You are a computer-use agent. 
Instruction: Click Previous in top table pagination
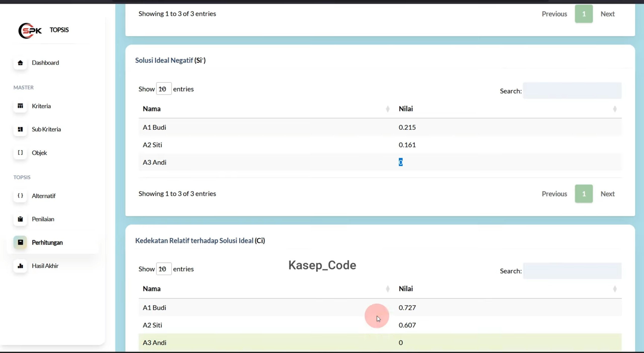point(554,14)
